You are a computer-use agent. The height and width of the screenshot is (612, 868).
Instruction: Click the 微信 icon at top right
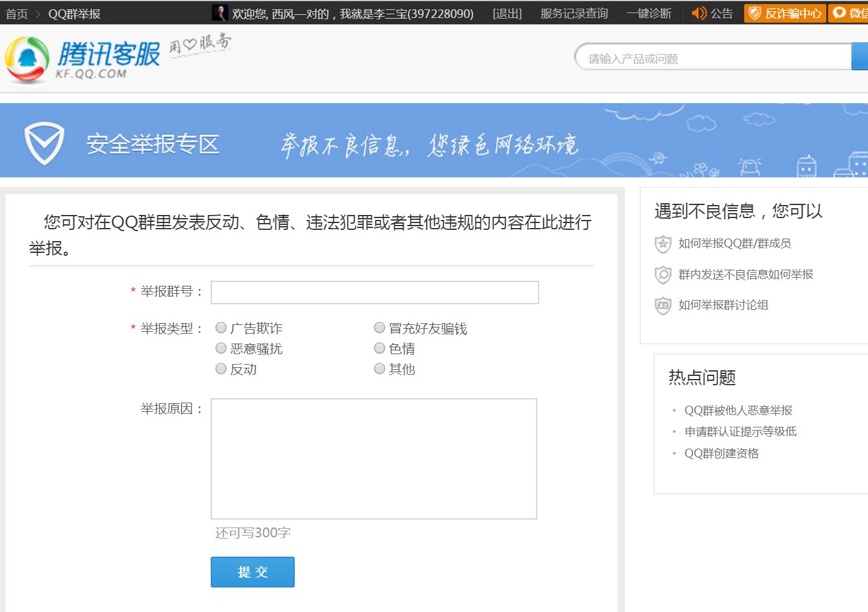coord(841,12)
